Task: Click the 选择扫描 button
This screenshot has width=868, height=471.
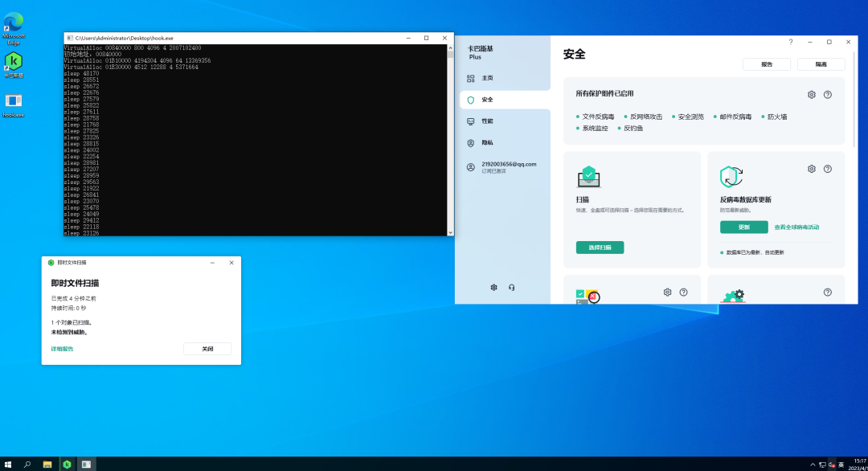Action: 600,248
